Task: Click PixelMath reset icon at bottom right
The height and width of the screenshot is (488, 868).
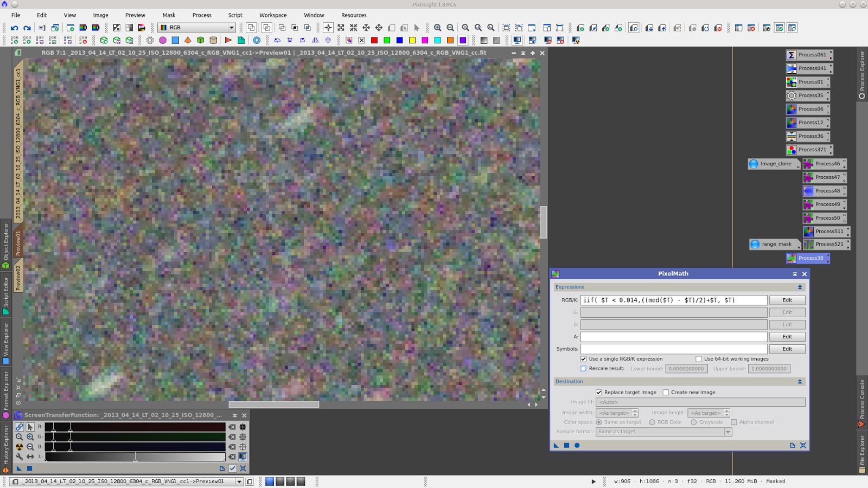Action: click(803, 445)
